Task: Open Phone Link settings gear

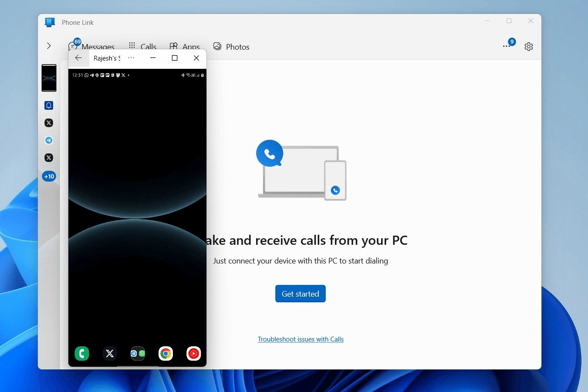Action: (528, 47)
